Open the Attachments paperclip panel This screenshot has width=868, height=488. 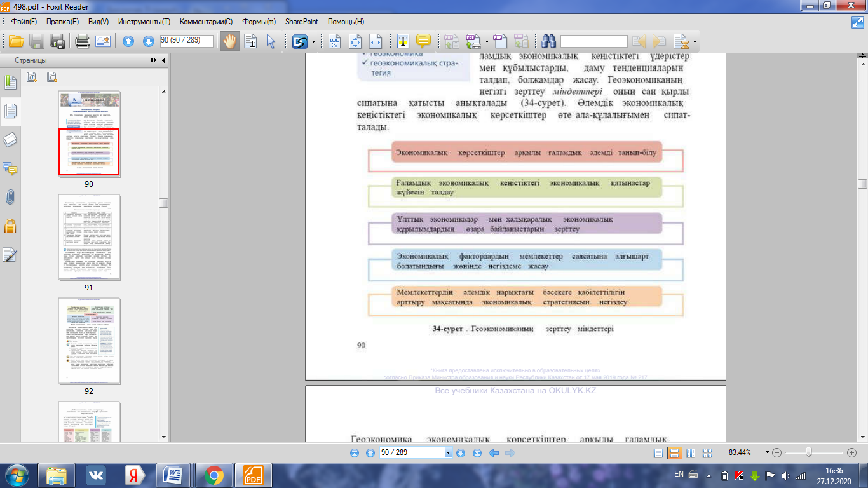[x=10, y=197]
